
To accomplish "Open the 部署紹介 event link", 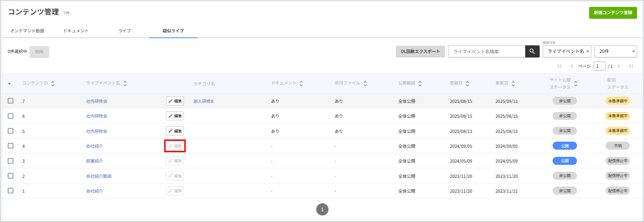I will click(95, 161).
